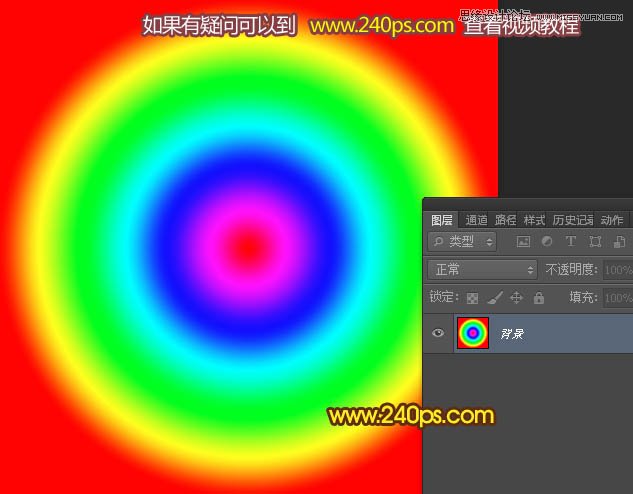Switch to the 图层 (Layers) tab
The image size is (633, 494).
point(441,220)
